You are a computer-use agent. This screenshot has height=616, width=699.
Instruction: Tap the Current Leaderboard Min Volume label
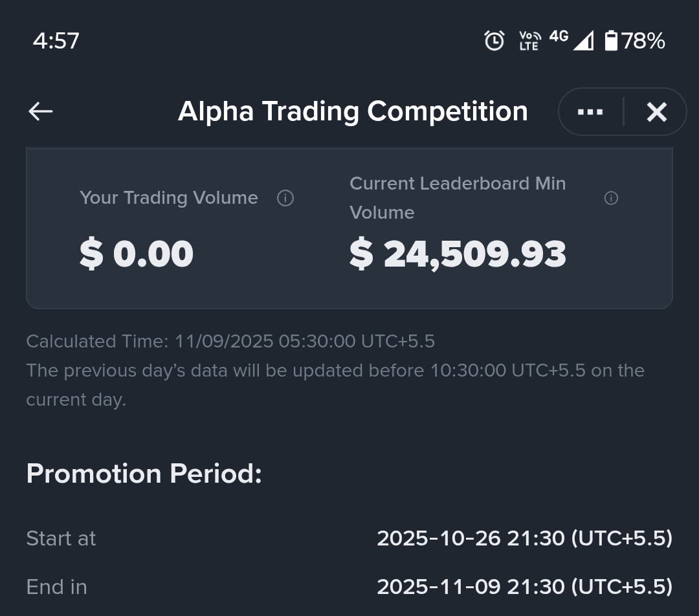458,198
